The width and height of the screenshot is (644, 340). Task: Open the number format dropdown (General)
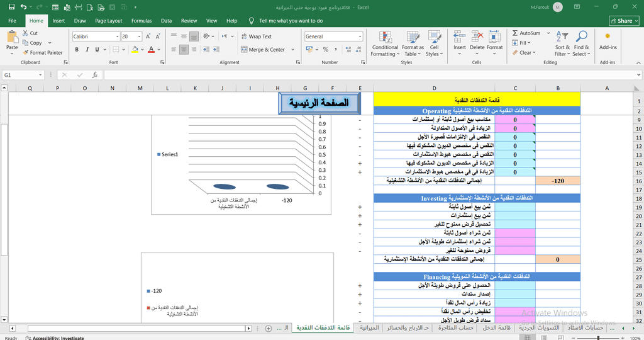(x=360, y=37)
